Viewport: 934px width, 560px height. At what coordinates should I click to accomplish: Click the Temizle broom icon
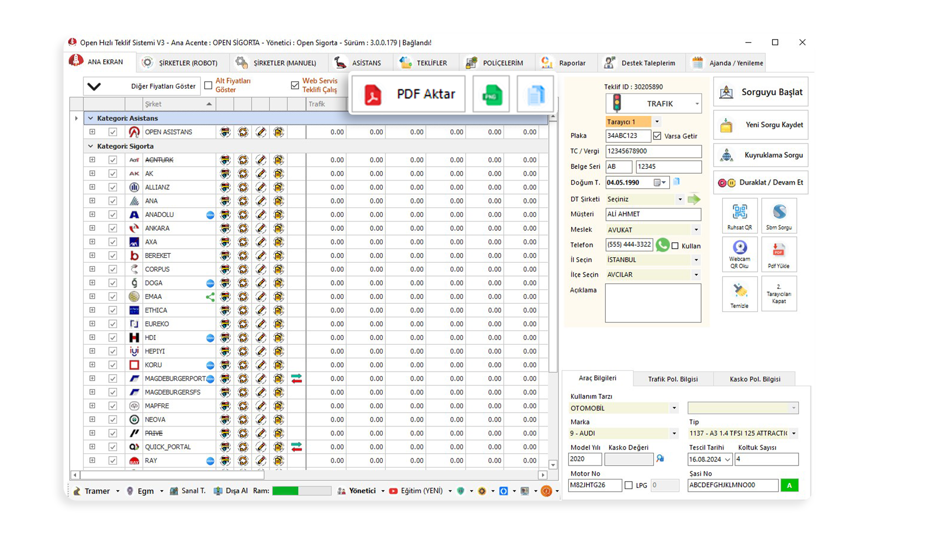[x=740, y=294]
